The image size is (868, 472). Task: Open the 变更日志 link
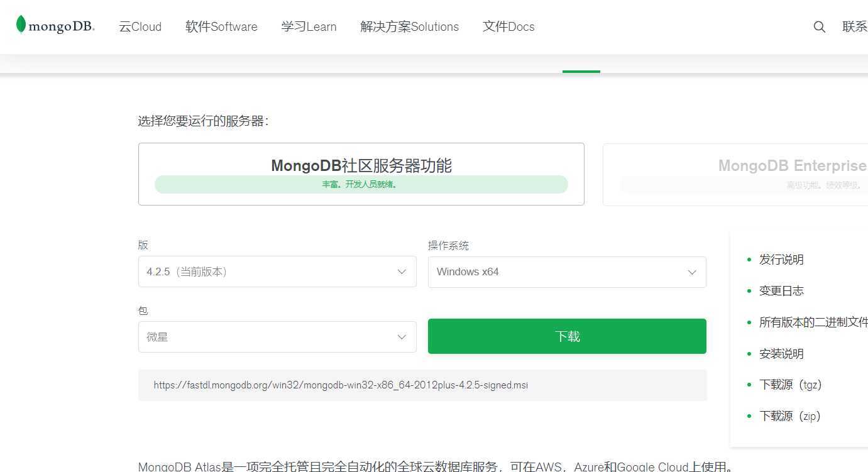pos(781,291)
